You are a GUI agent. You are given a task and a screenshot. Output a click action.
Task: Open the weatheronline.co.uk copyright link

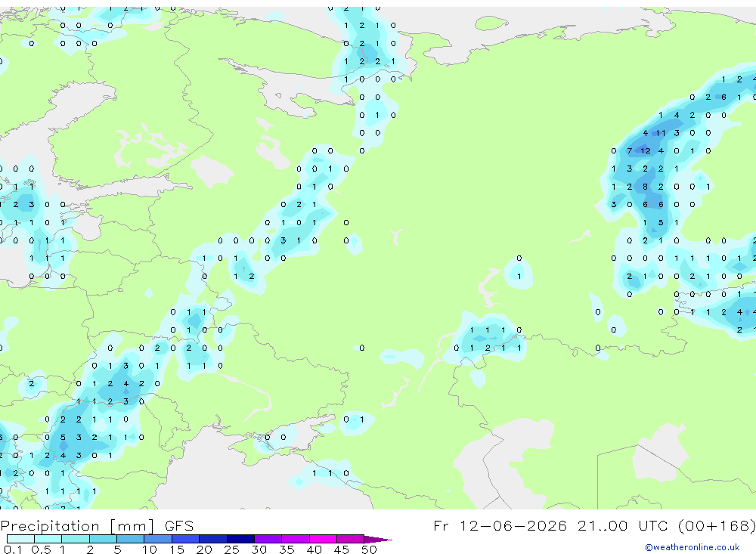coord(692,547)
